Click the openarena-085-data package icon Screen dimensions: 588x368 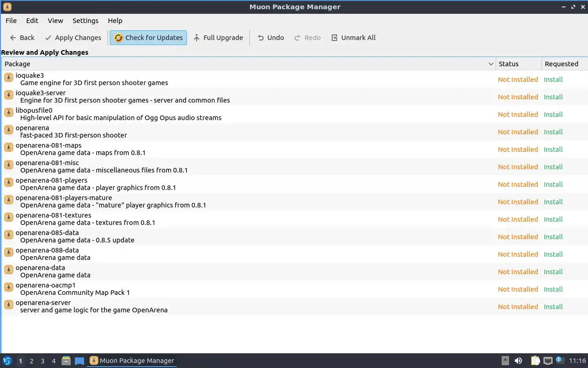coord(8,235)
